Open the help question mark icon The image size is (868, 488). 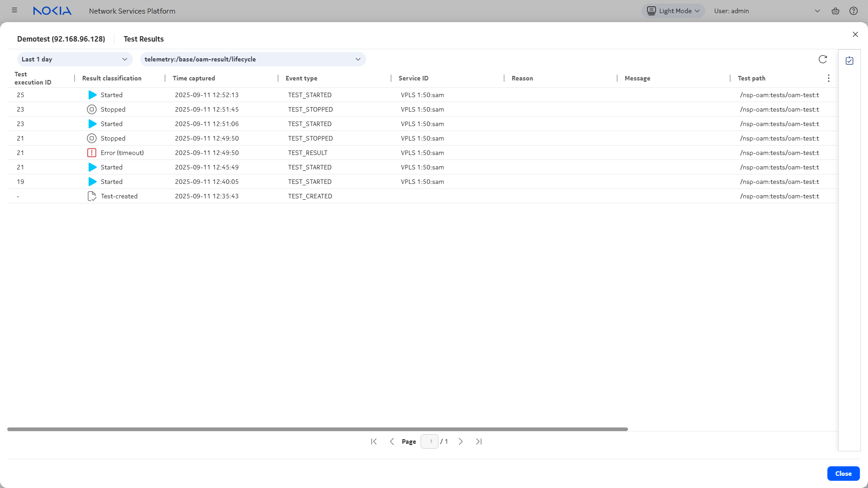pos(853,11)
